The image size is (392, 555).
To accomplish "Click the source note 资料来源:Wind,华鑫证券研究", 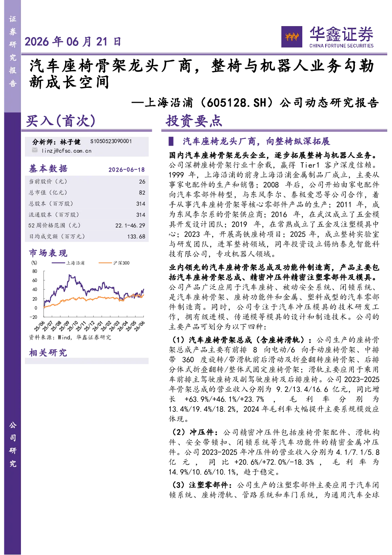I will point(70,337).
